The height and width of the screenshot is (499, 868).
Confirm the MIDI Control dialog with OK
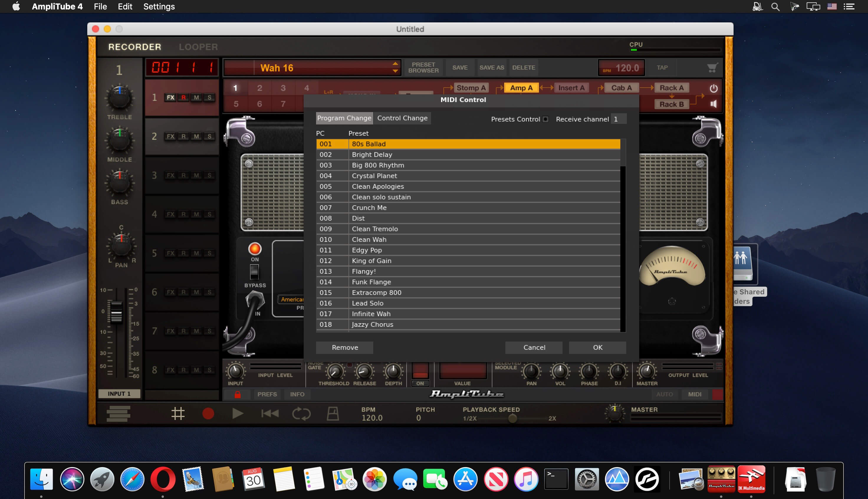pyautogui.click(x=598, y=347)
